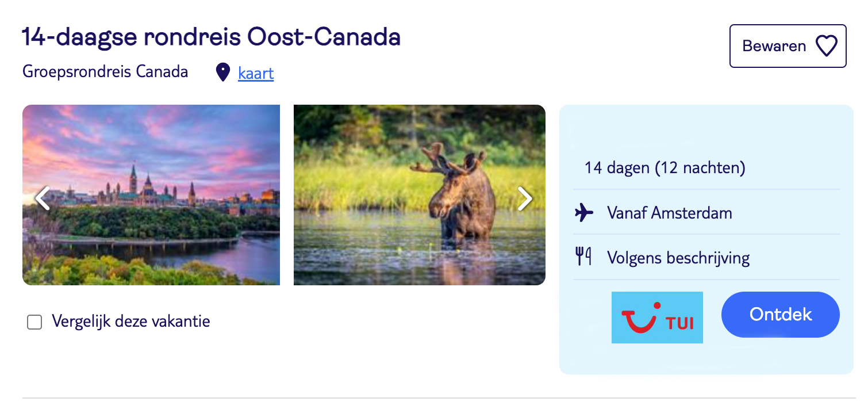The height and width of the screenshot is (413, 868).
Task: Click the Vanaf Amsterdam text
Action: click(x=669, y=213)
